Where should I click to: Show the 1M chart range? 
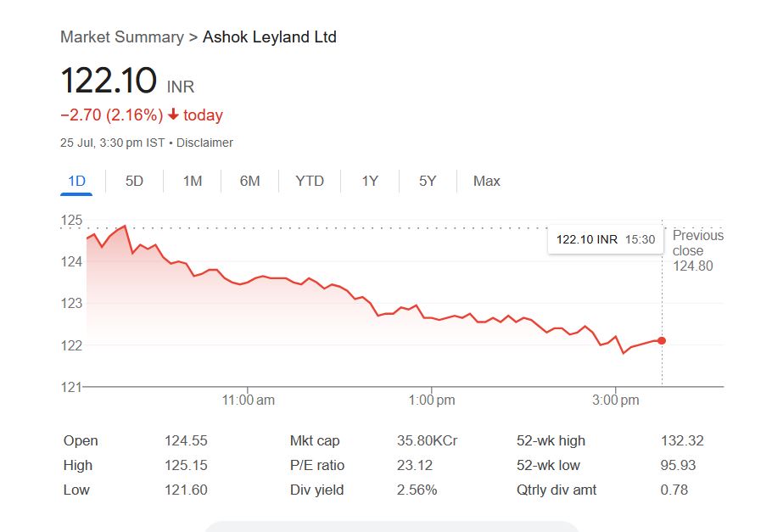(193, 181)
